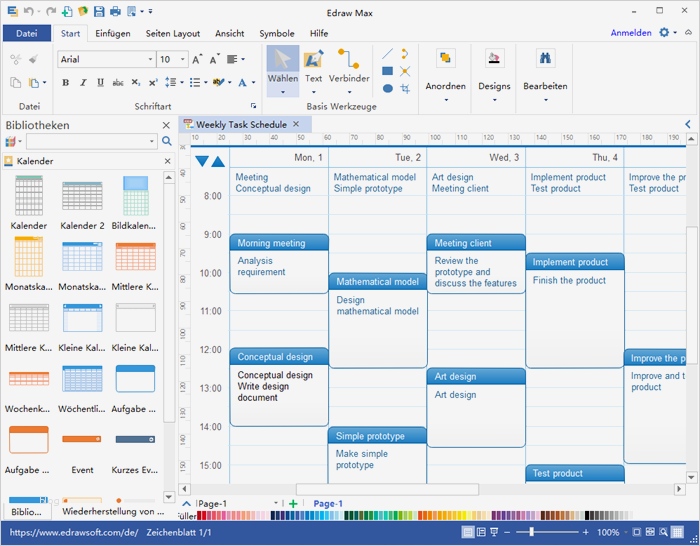Open the Wiederherstellung von panel tab
700x546 pixels.
113,512
